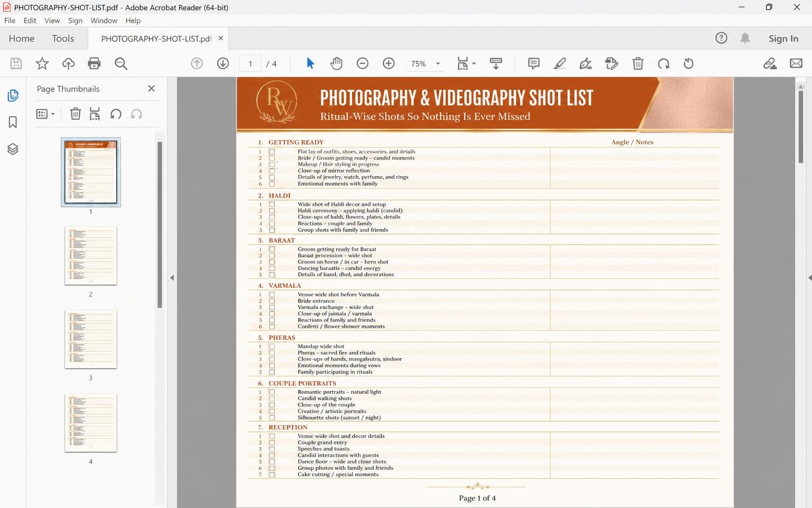
Task: Open the View menu
Action: [52, 21]
